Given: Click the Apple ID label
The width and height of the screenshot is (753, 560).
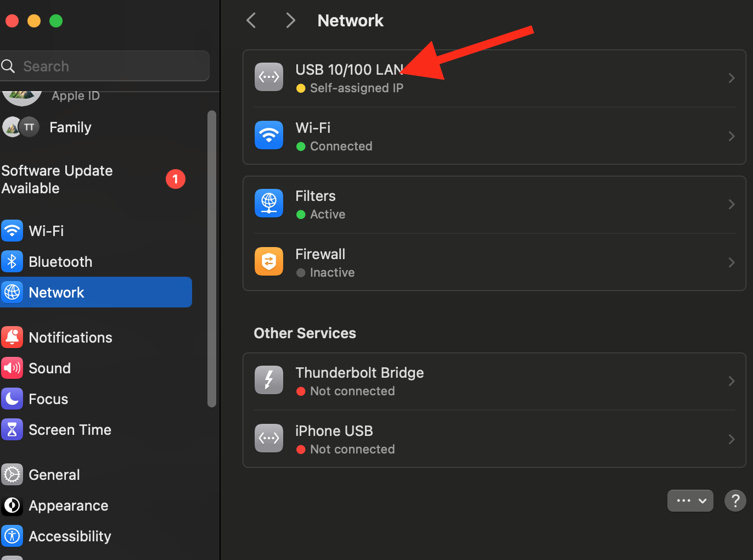Looking at the screenshot, I should point(76,96).
